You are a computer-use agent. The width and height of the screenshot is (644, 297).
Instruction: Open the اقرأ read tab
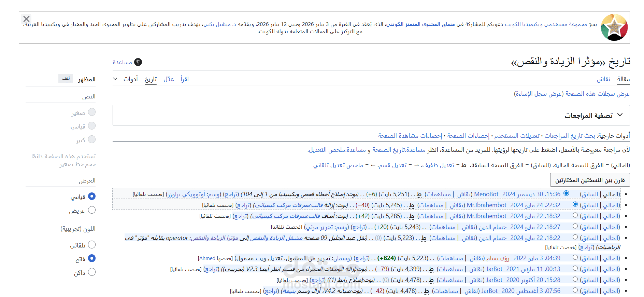click(x=185, y=79)
